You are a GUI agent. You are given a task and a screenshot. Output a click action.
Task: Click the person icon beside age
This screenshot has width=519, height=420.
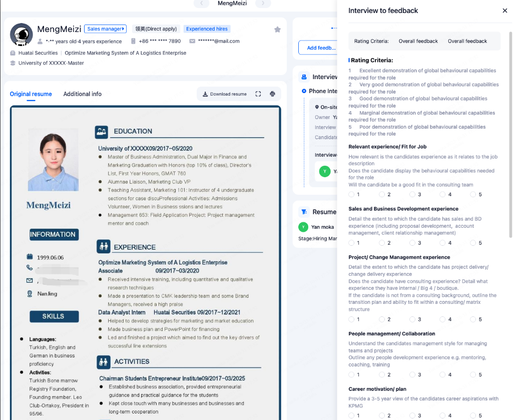click(40, 42)
